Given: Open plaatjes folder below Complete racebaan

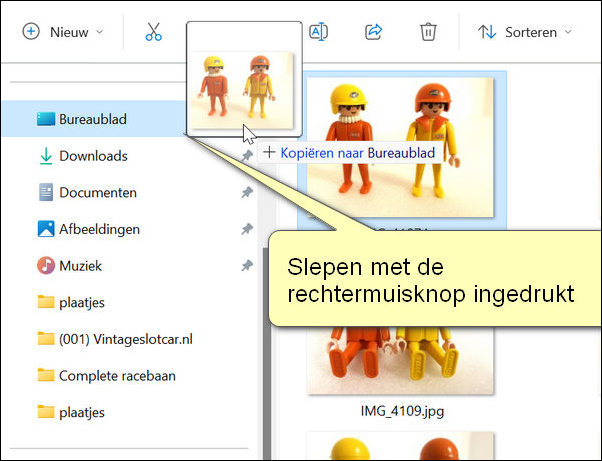Looking at the screenshot, I should point(82,411).
